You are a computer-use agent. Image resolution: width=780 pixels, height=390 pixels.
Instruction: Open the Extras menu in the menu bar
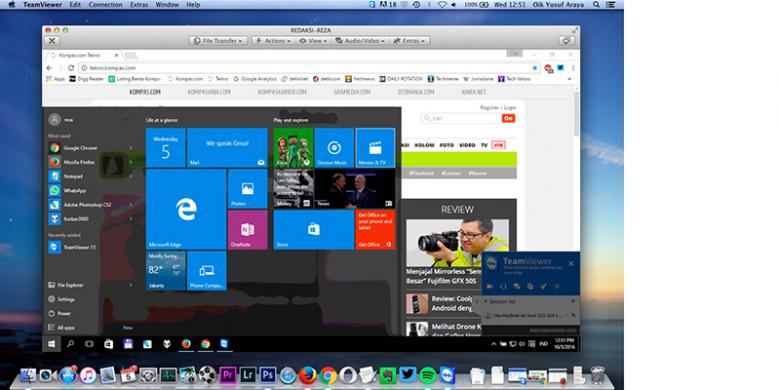tap(139, 4)
